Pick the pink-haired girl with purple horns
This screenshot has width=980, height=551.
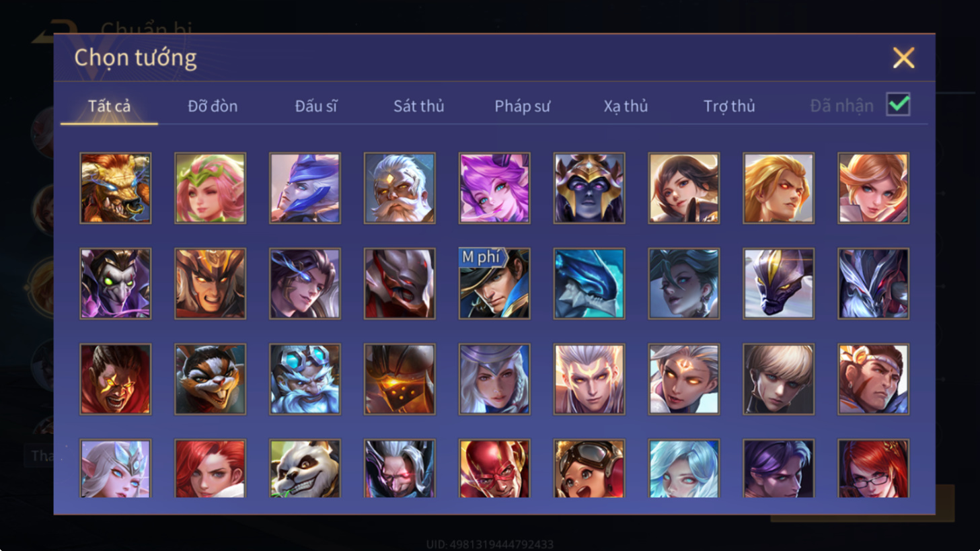pyautogui.click(x=494, y=188)
